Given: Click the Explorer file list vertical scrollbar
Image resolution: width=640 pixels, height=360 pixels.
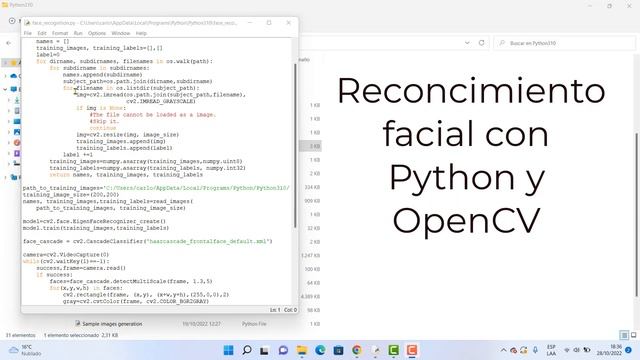Looking at the screenshot, I should (636, 215).
